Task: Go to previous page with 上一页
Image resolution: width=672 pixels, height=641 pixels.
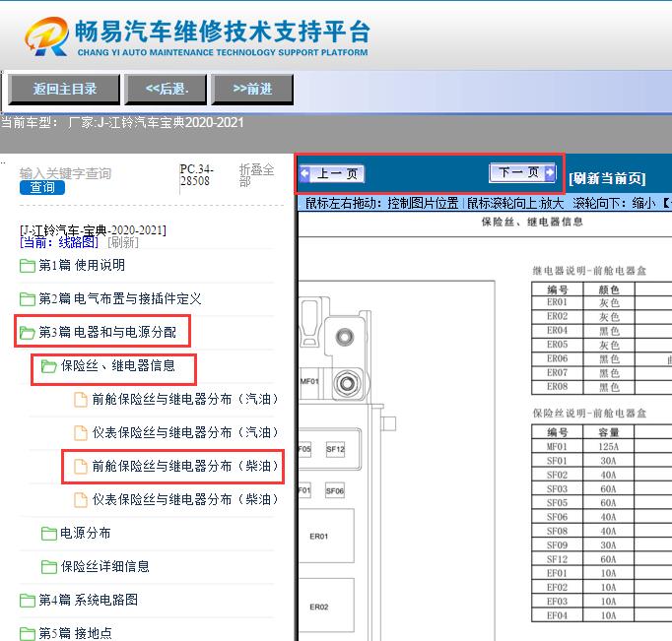Action: tap(332, 174)
